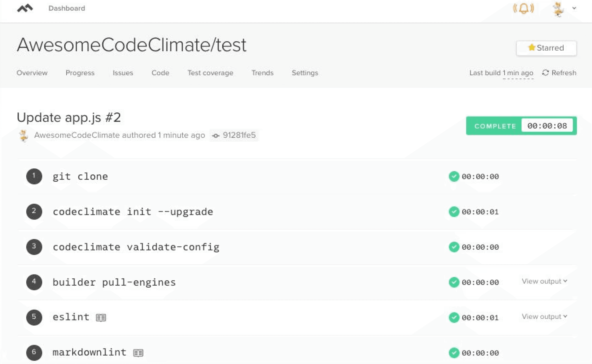This screenshot has width=592, height=364.
Task: Click the markdownlint documentation book icon
Action: click(138, 353)
